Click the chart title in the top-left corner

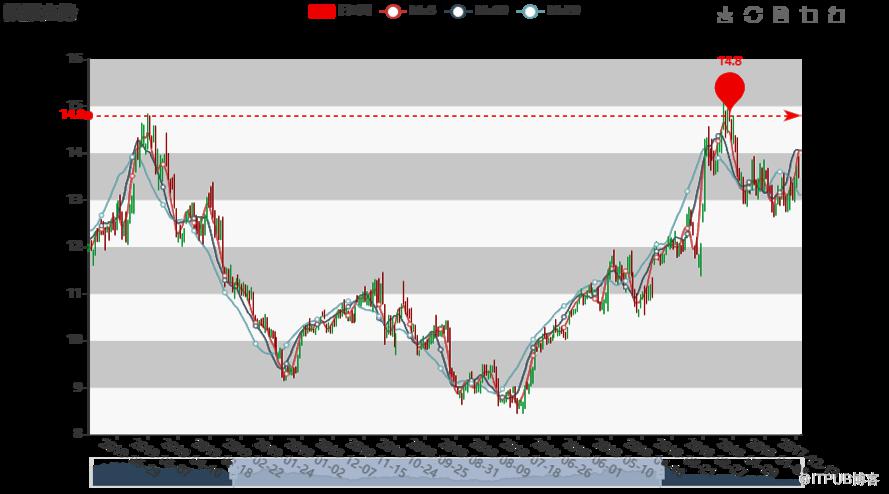tap(40, 13)
